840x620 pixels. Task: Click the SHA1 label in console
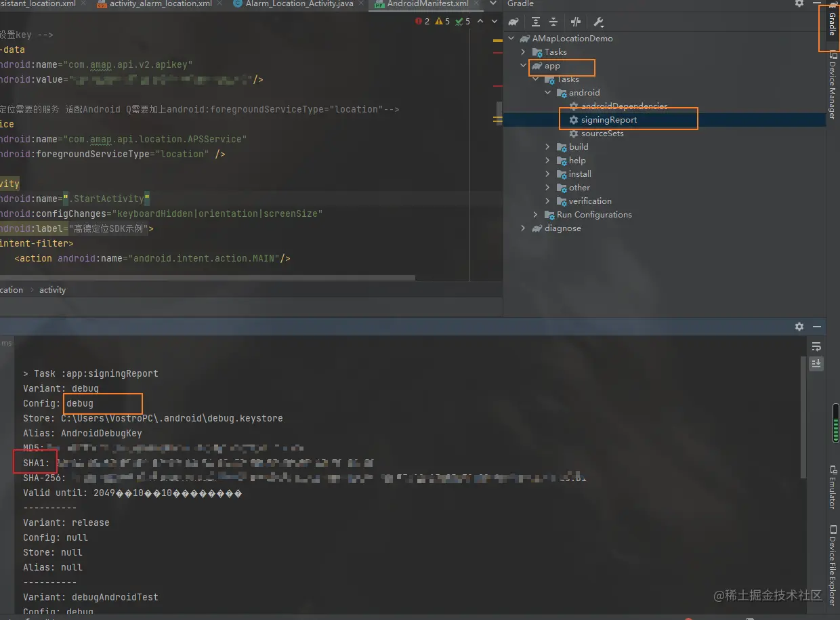coord(37,463)
